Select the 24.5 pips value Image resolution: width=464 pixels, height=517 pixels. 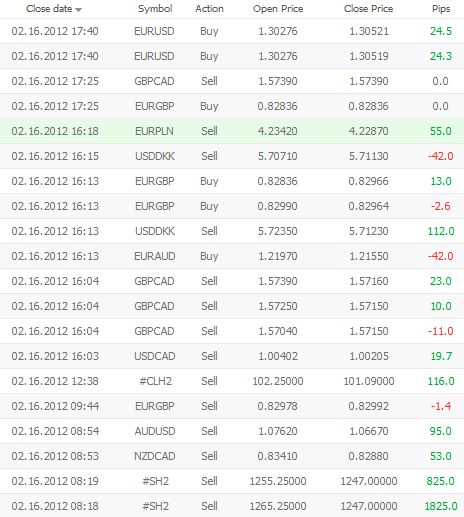click(441, 31)
